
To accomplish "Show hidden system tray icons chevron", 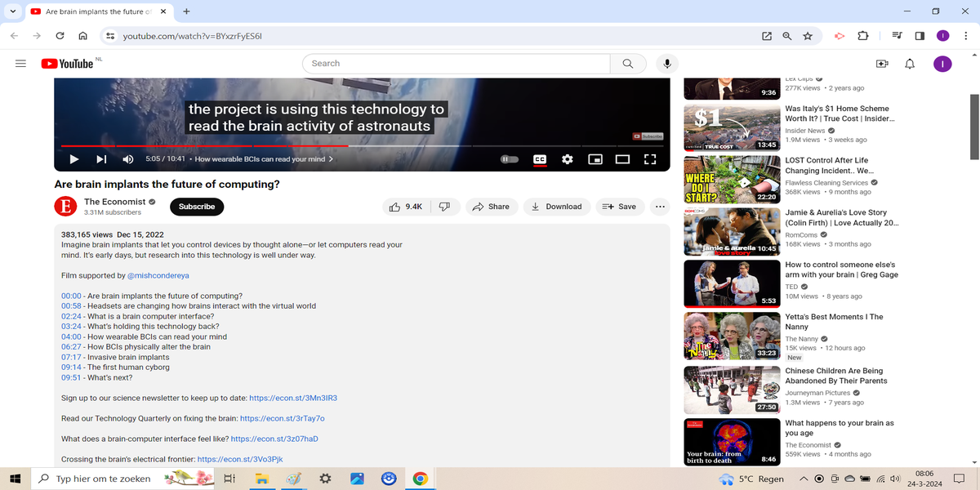I will click(803, 479).
